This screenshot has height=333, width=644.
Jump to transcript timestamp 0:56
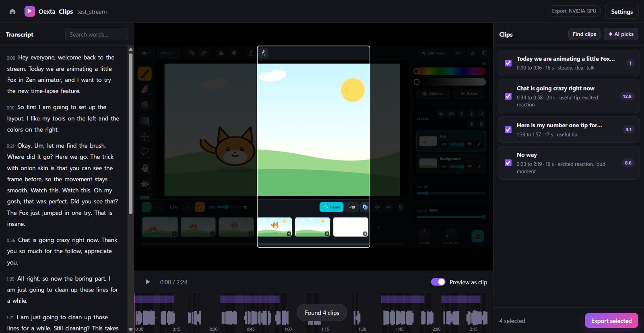click(11, 240)
